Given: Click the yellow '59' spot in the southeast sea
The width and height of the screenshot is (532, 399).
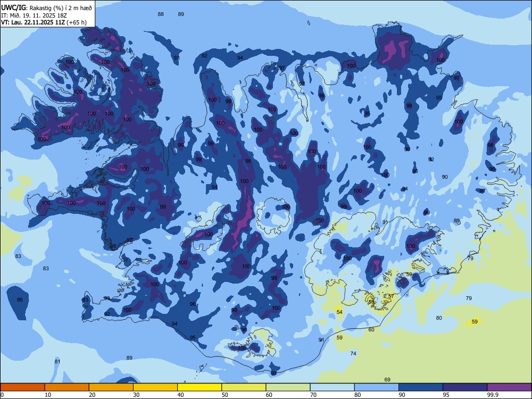Looking at the screenshot, I should tap(475, 321).
